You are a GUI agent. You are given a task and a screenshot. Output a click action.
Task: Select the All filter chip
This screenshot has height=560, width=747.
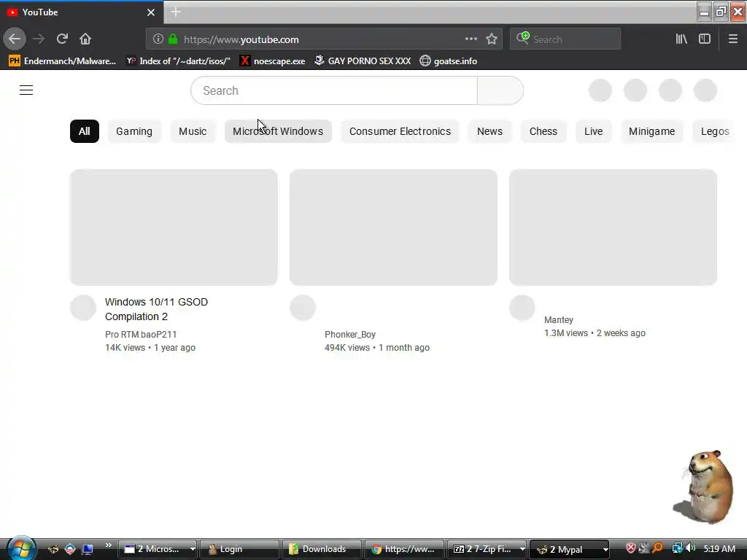[x=85, y=131]
